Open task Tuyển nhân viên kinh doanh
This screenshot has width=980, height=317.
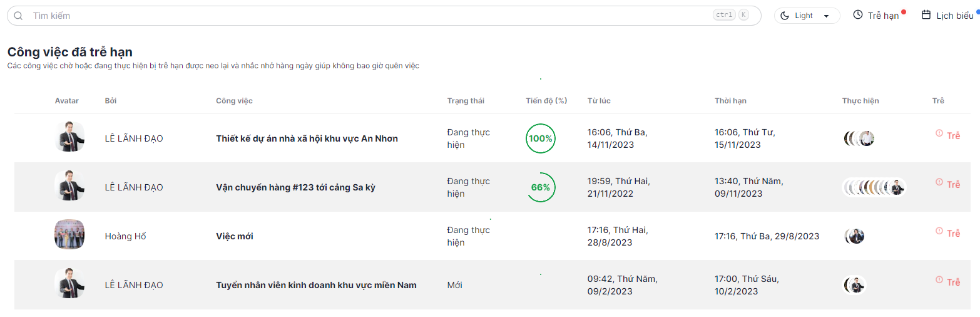point(316,285)
